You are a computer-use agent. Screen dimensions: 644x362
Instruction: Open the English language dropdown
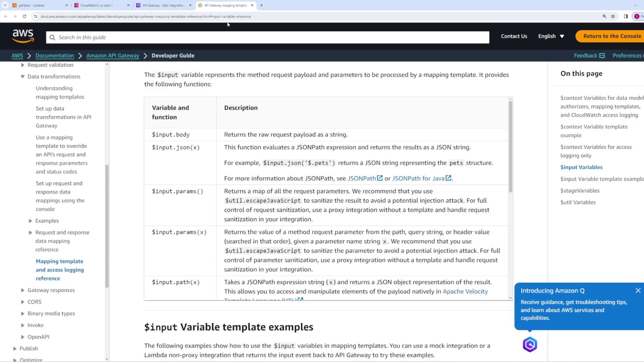551,36
